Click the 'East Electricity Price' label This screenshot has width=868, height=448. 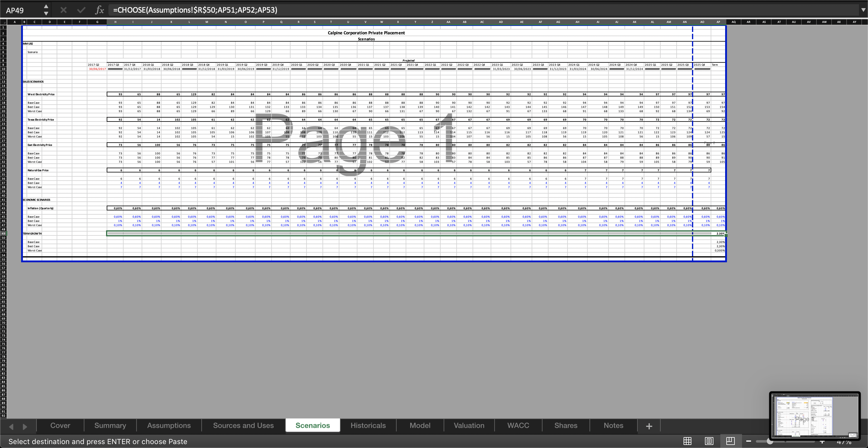(40, 145)
